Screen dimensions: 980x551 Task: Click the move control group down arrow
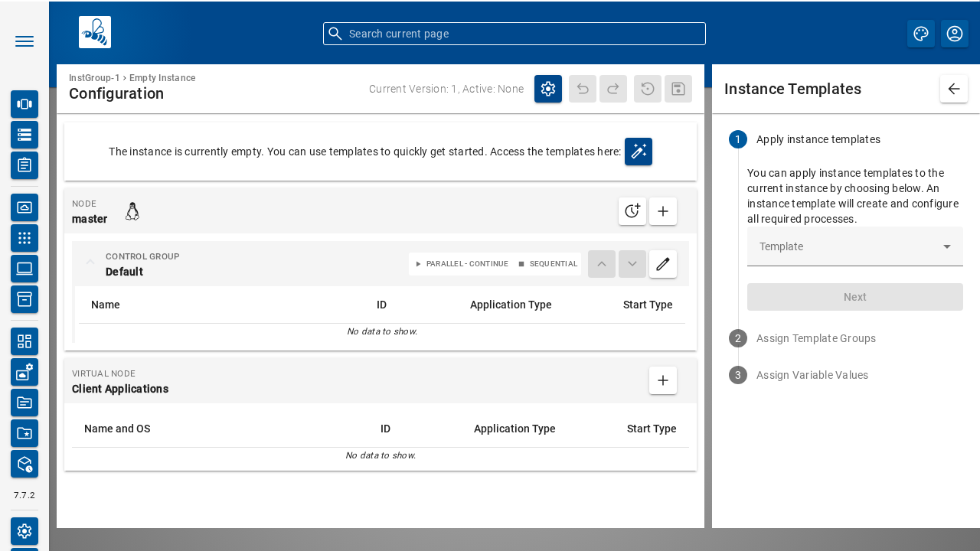coord(632,264)
